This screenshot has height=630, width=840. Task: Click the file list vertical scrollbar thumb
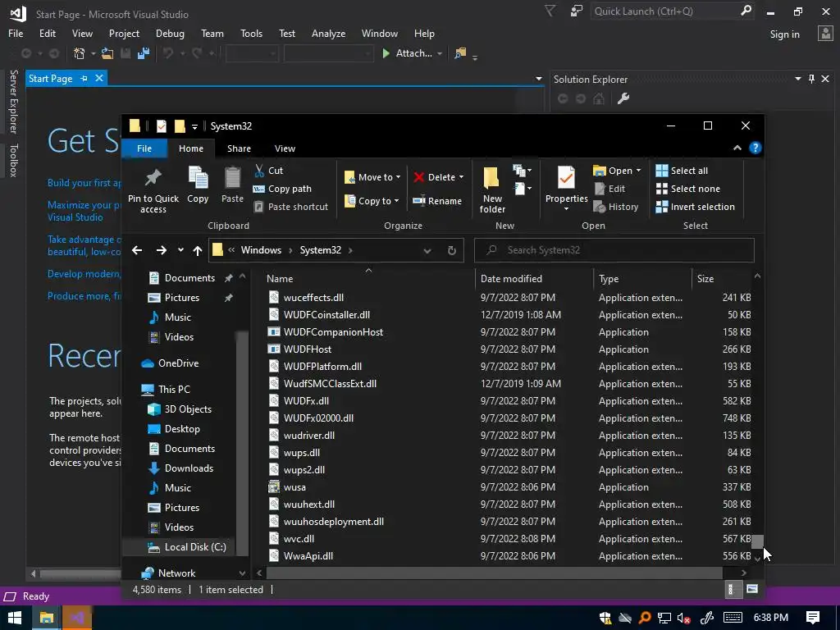[757, 541]
